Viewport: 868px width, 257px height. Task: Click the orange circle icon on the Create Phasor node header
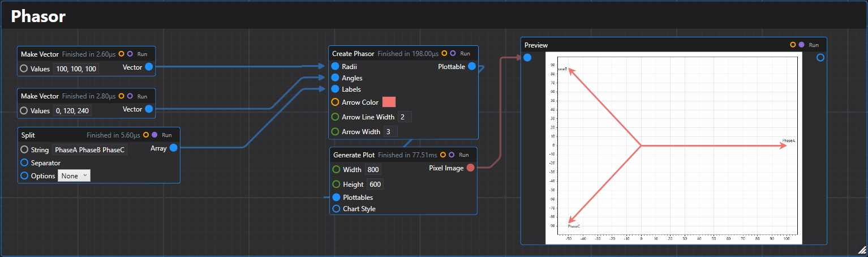444,53
